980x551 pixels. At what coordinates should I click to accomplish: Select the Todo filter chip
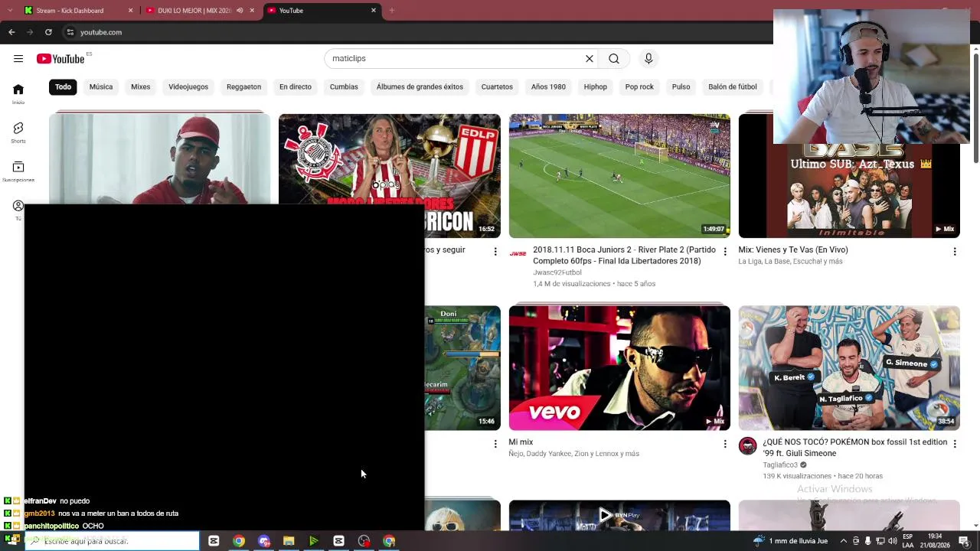[x=63, y=87]
